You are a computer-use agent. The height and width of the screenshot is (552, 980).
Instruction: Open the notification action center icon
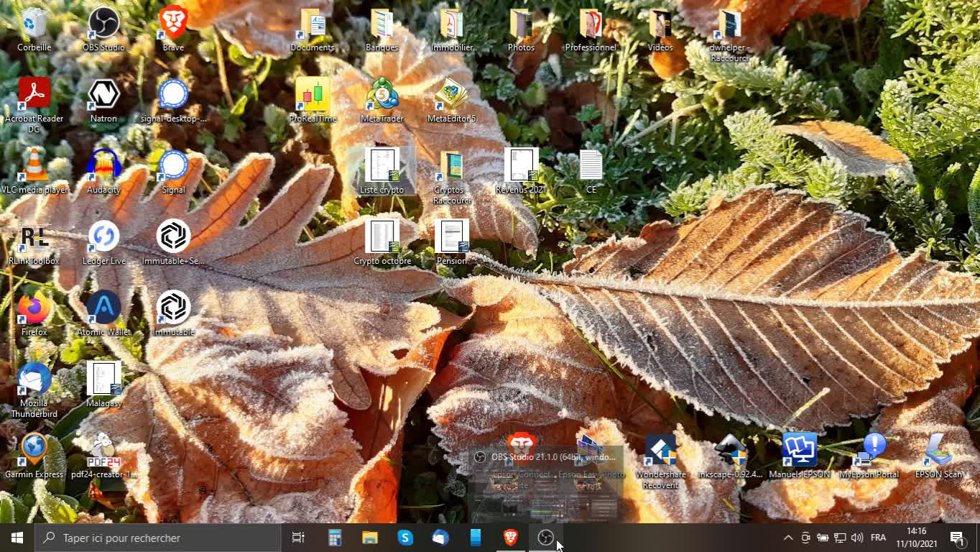pyautogui.click(x=958, y=538)
